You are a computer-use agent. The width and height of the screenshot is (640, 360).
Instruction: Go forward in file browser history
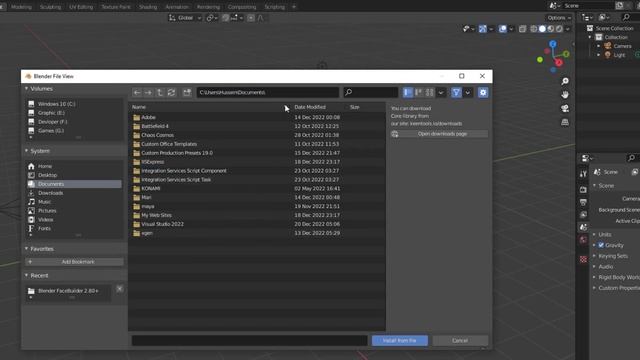point(148,93)
